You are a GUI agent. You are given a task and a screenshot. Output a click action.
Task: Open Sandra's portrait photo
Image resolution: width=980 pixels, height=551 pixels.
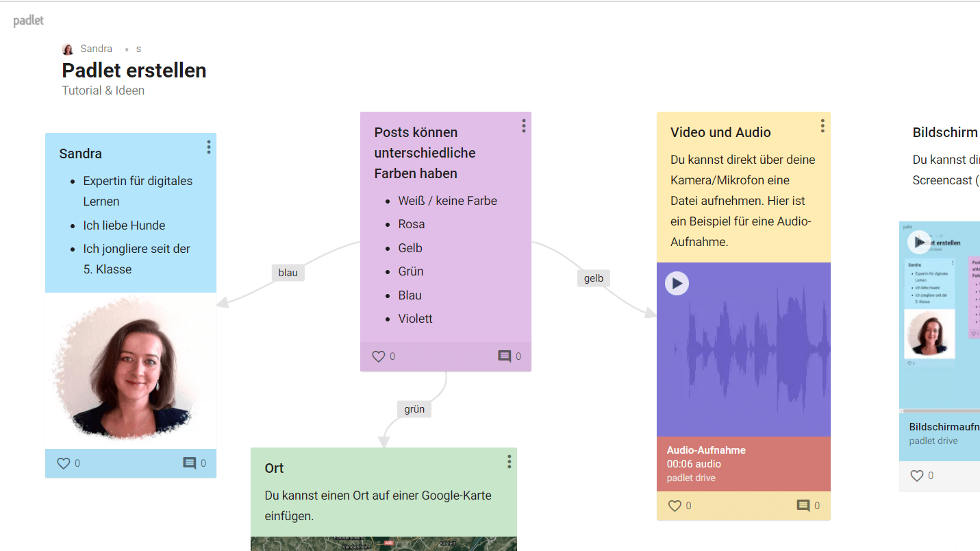[130, 371]
